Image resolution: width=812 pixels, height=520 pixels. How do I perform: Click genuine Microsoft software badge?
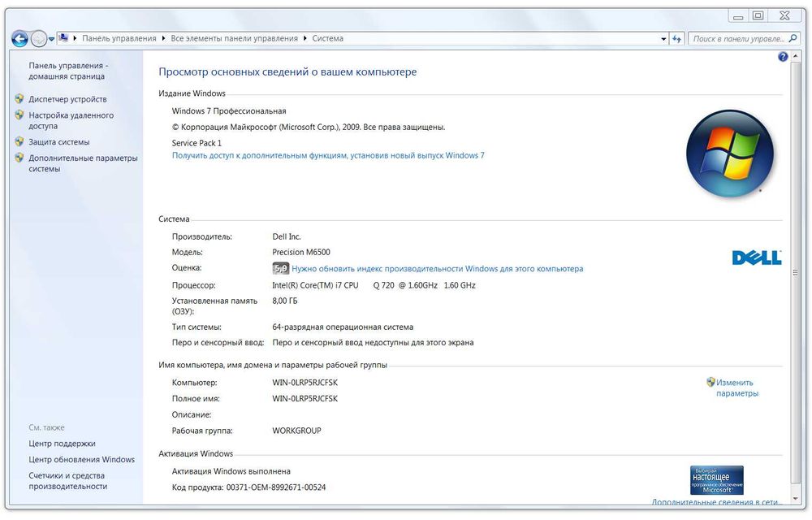pyautogui.click(x=717, y=480)
